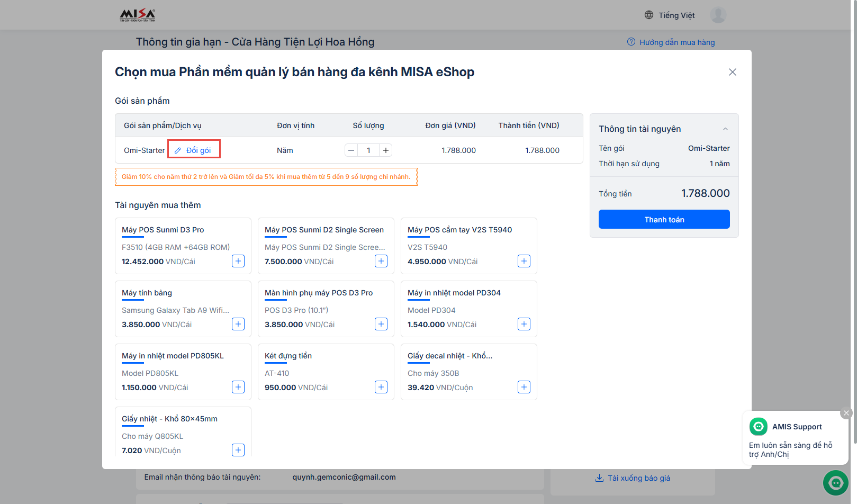Add Máy POS cầm tay V2S T5940

[x=524, y=261]
